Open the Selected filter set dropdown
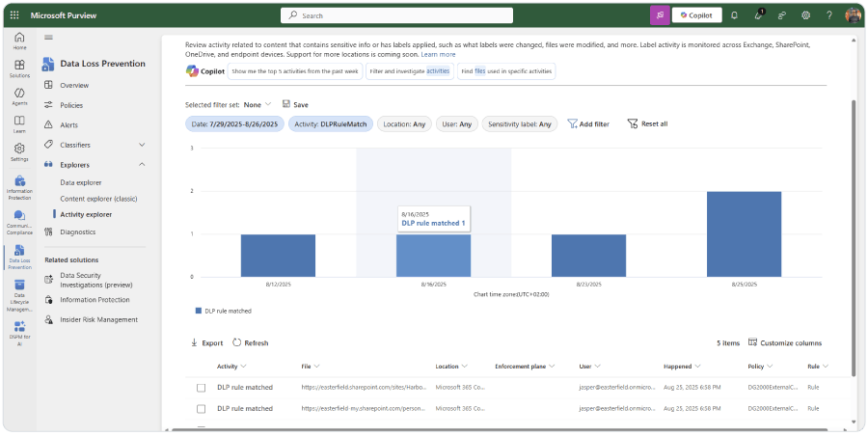The width and height of the screenshot is (868, 436). point(258,104)
